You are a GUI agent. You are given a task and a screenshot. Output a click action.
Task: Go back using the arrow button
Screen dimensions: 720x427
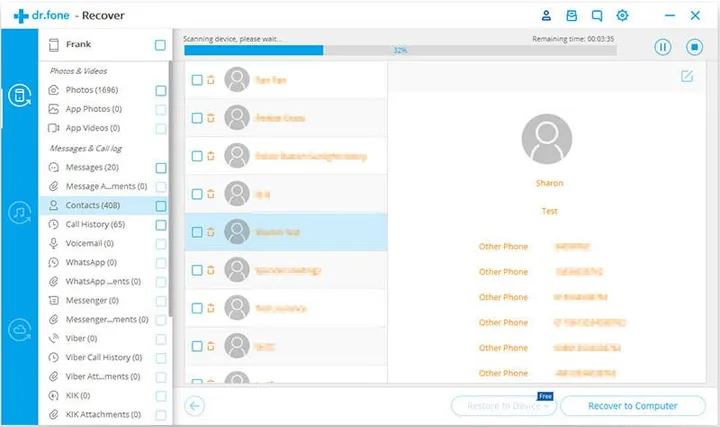(195, 406)
